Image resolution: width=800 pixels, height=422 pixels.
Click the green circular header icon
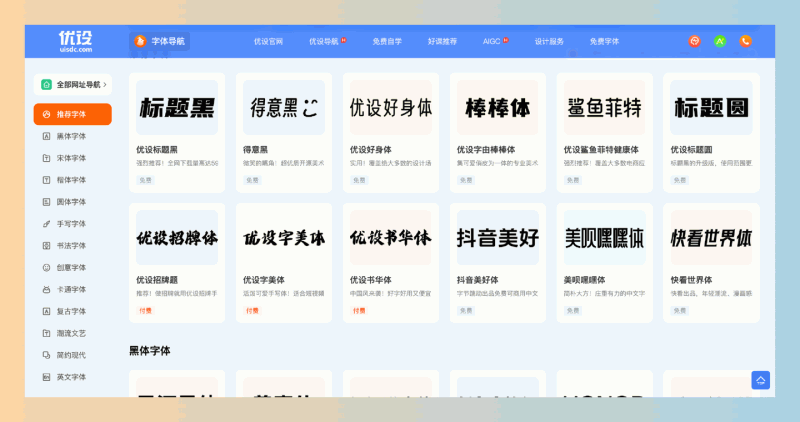click(x=720, y=41)
